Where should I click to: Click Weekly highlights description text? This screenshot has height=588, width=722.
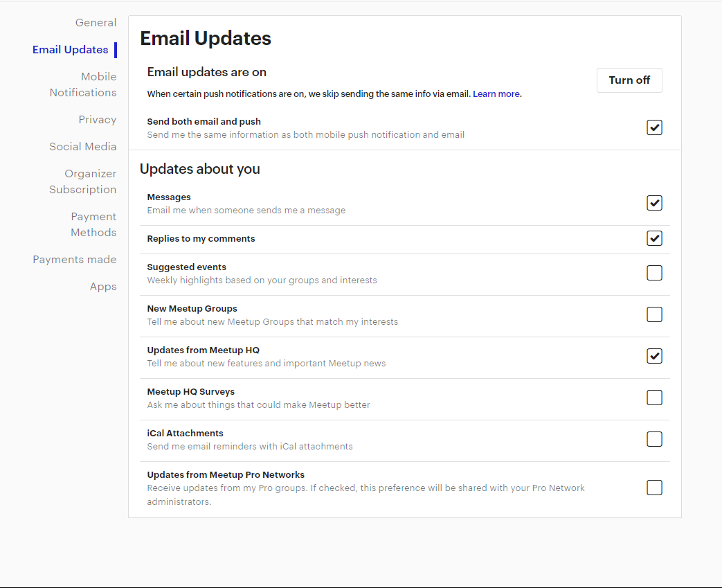(x=262, y=280)
